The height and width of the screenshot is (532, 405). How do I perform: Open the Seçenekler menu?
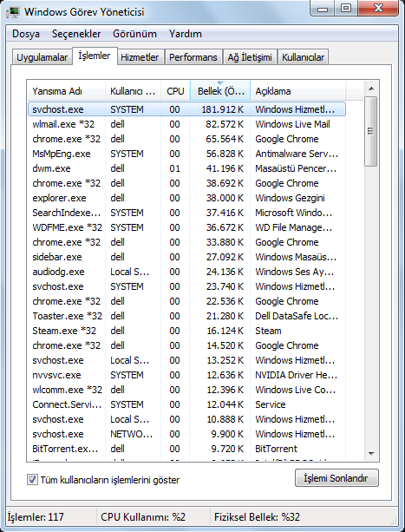tap(76, 34)
